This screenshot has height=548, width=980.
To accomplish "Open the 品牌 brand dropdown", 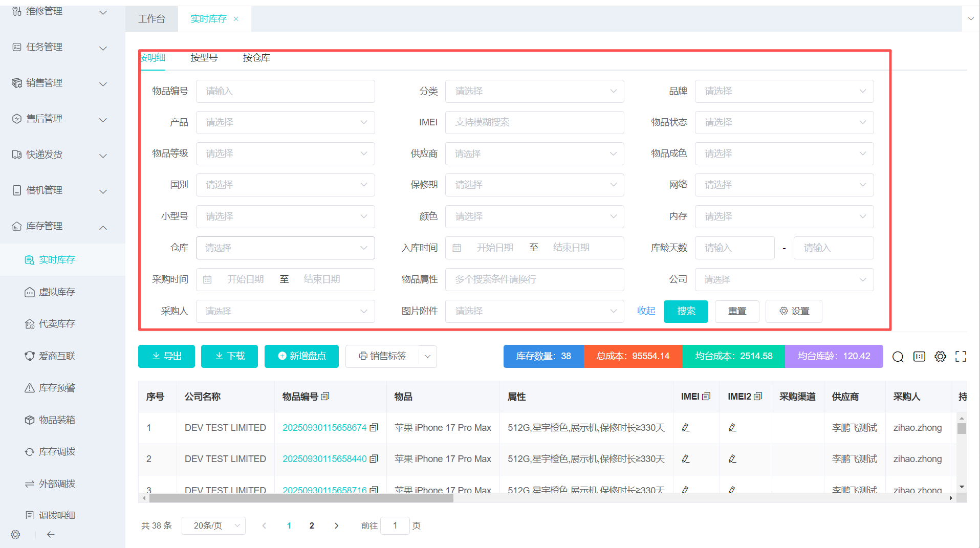I will (x=783, y=91).
